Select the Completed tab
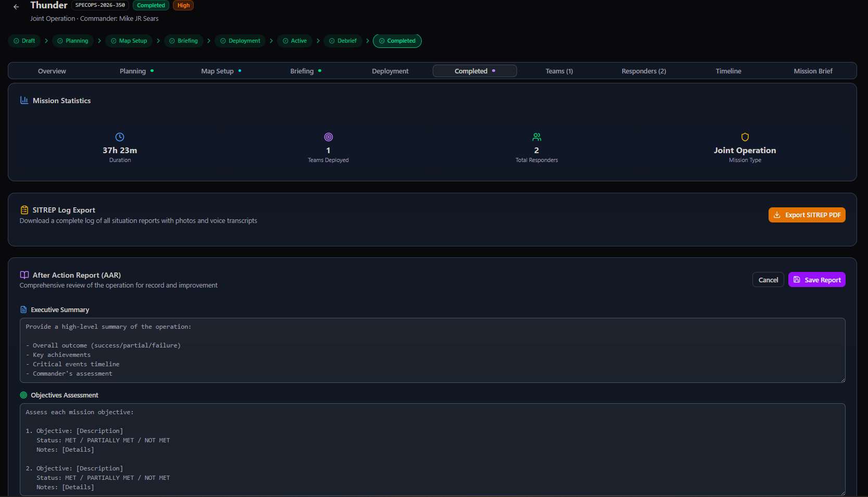Viewport: 868px width, 497px height. pos(475,71)
